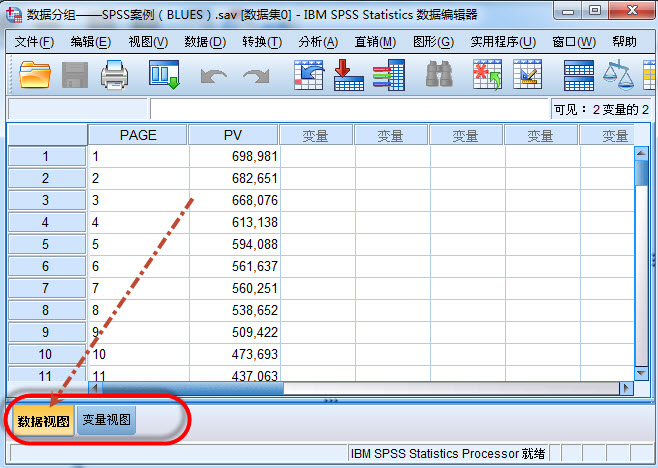Open the 视图(V) menu

pos(148,42)
